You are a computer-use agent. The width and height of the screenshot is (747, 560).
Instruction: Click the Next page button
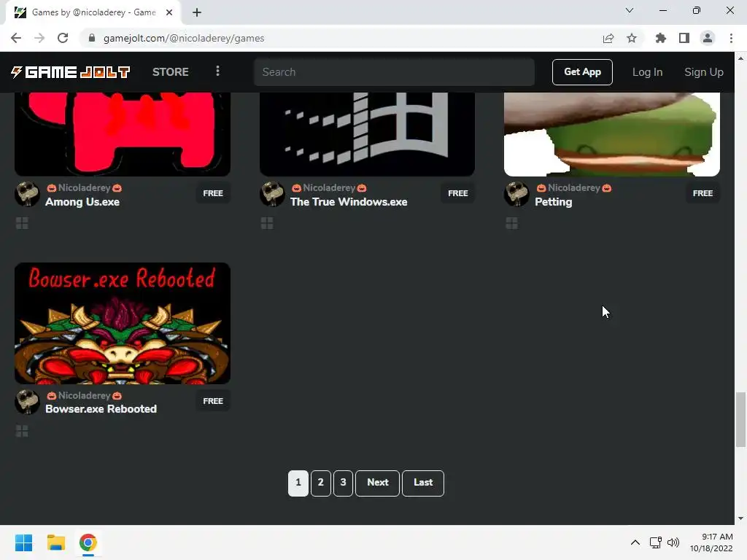(x=377, y=483)
